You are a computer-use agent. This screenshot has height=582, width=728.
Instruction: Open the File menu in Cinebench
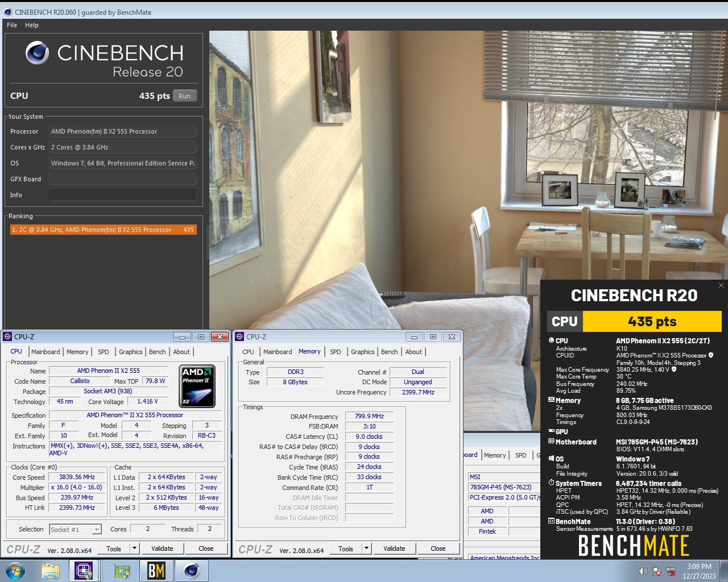tap(12, 25)
